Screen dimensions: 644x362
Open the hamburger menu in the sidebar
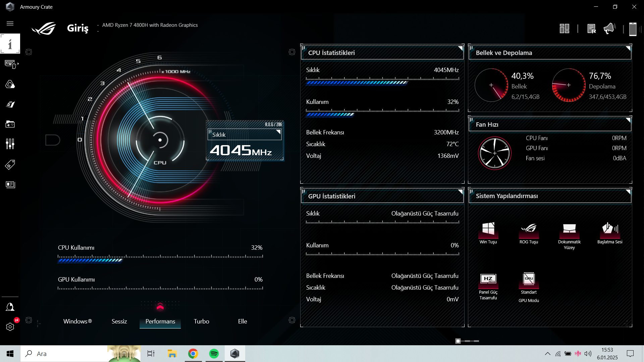point(10,23)
